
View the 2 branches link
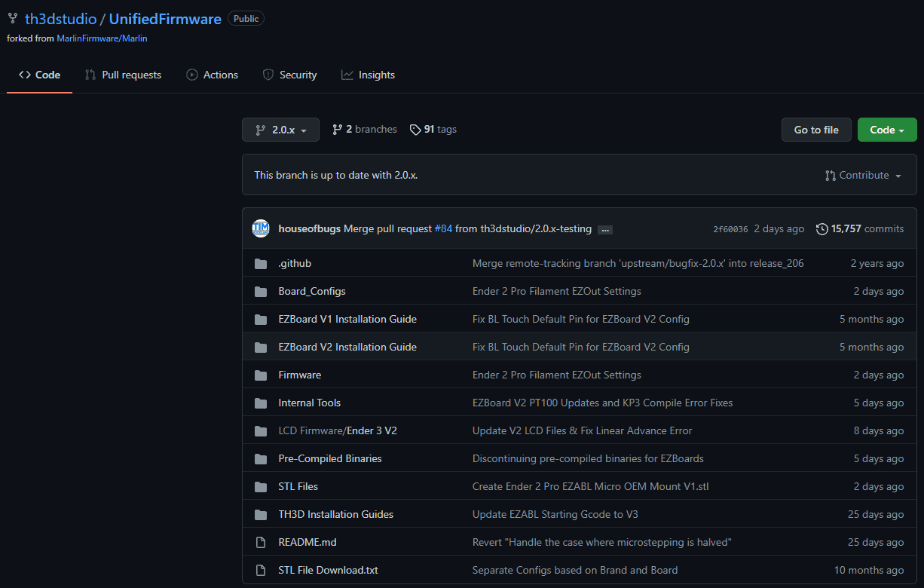tap(365, 130)
